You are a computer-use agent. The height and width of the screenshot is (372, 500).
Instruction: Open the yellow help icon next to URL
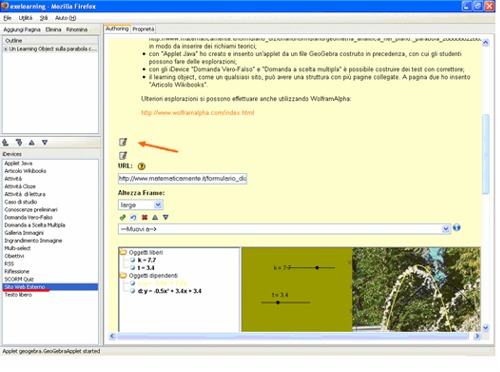coord(141,166)
